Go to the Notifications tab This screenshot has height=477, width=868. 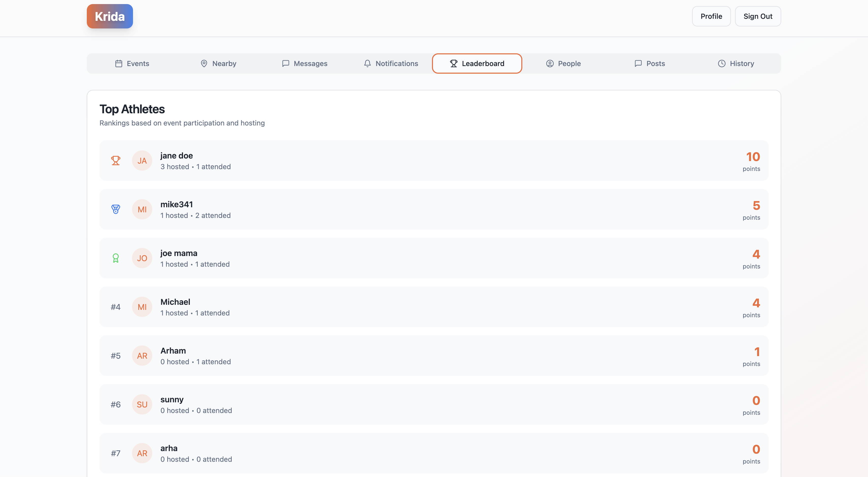tap(391, 63)
